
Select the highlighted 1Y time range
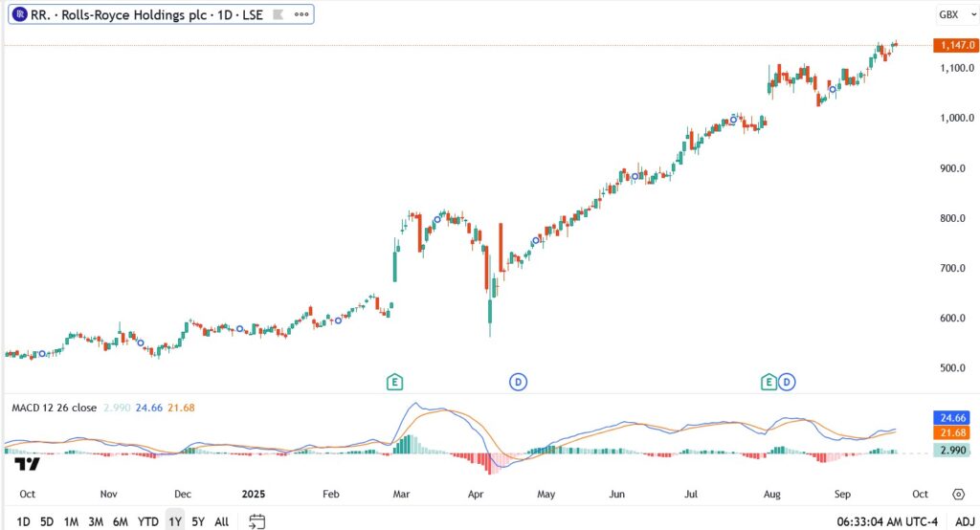175,521
